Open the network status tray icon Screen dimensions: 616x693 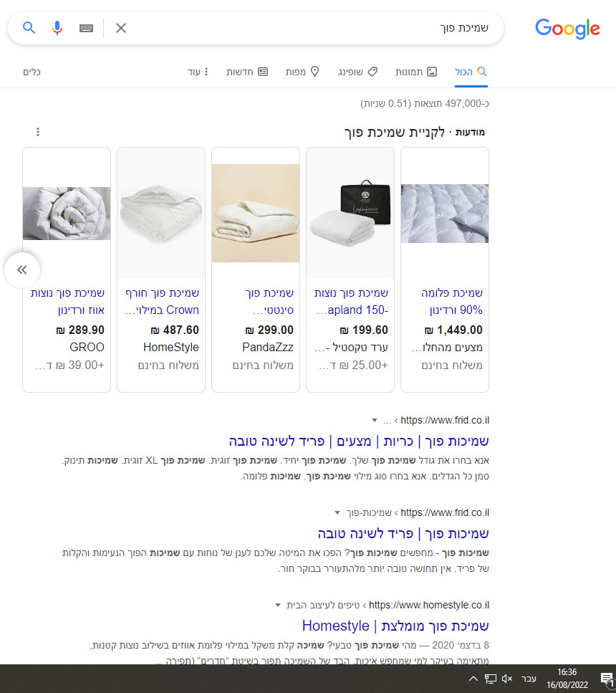(x=491, y=679)
